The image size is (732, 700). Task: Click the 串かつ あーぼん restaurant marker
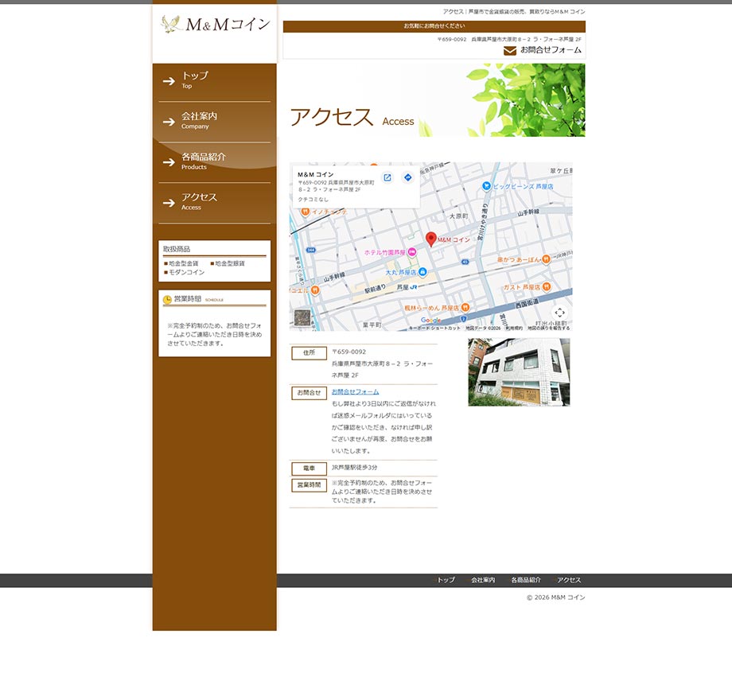(x=546, y=259)
